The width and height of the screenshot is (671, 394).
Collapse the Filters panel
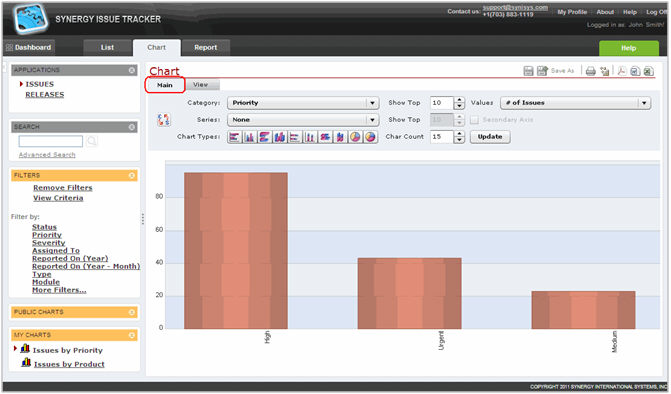pos(132,175)
